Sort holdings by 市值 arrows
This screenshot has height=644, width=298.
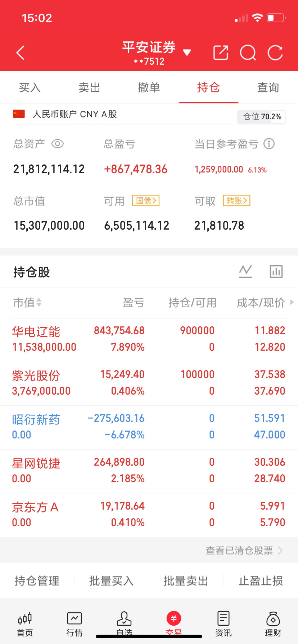coord(39,303)
